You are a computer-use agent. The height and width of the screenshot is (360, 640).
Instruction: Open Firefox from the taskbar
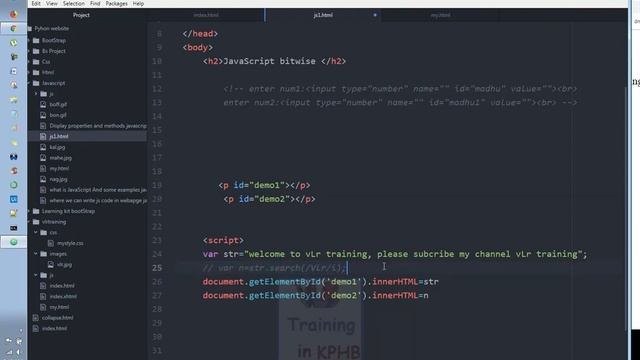(13, 14)
